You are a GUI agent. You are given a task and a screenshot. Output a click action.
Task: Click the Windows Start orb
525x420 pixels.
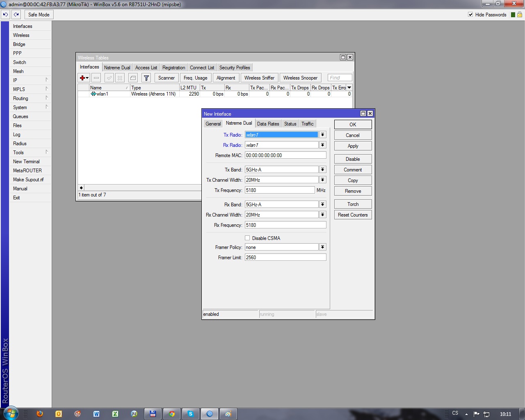pos(10,413)
